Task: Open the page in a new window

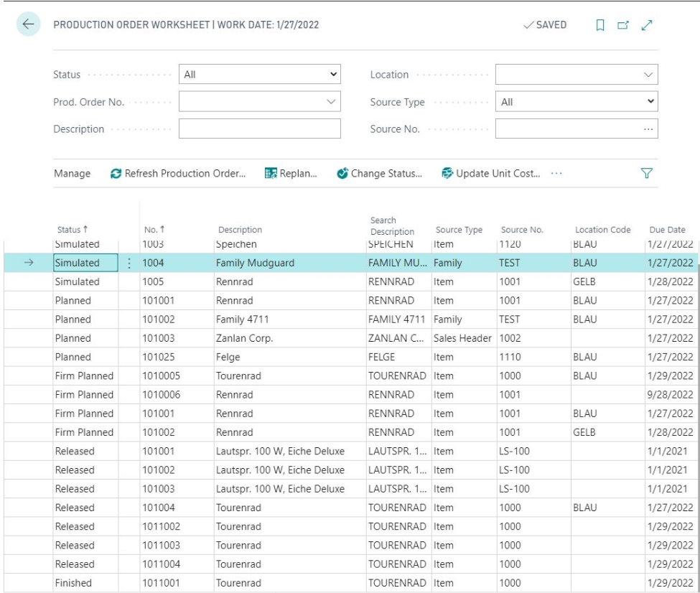Action: 623,25
